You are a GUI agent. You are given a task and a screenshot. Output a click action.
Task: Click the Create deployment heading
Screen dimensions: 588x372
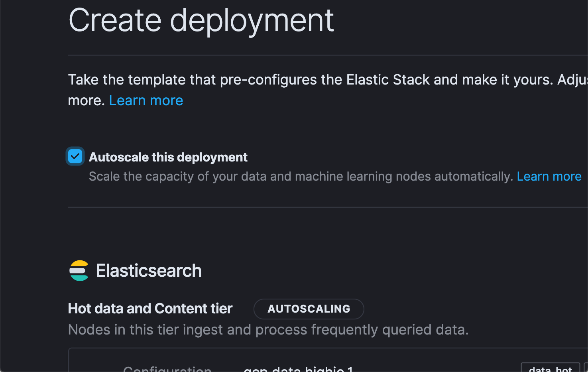201,21
